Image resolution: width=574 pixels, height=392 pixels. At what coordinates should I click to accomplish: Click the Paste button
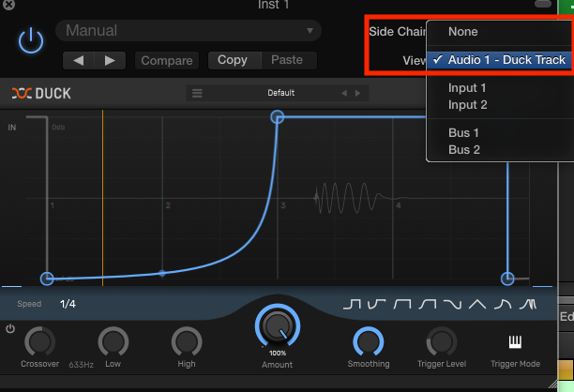[289, 60]
